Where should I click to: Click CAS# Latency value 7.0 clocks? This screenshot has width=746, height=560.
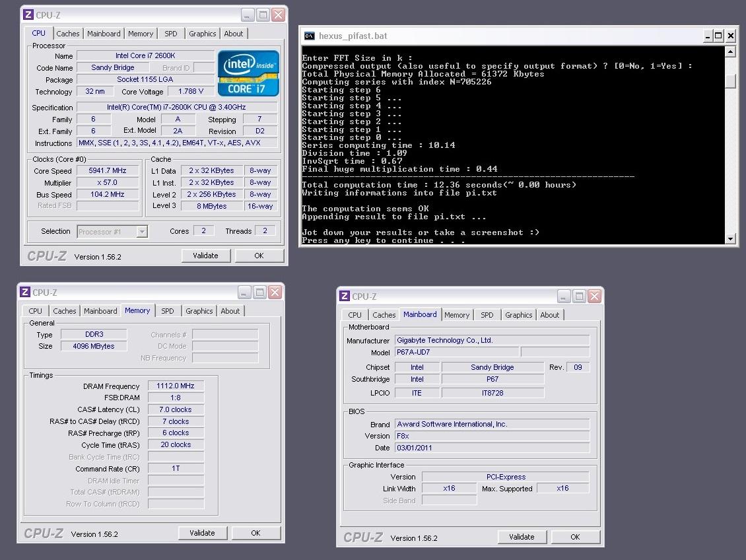point(176,409)
